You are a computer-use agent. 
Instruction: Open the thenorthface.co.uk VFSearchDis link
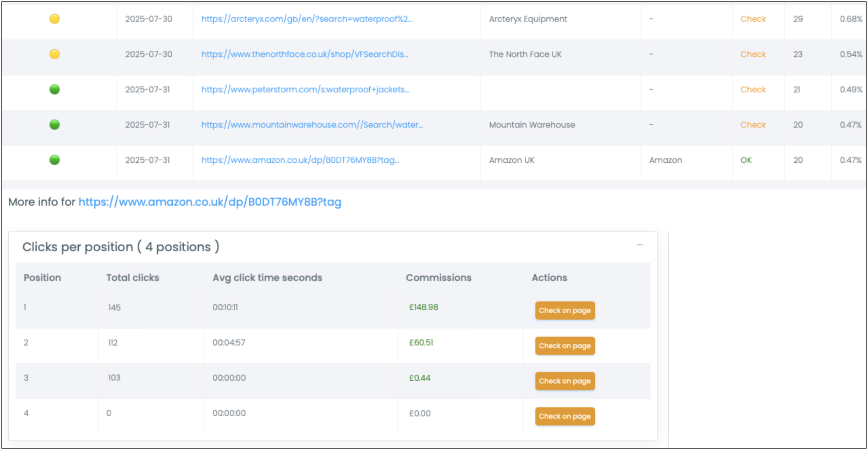pyautogui.click(x=305, y=54)
